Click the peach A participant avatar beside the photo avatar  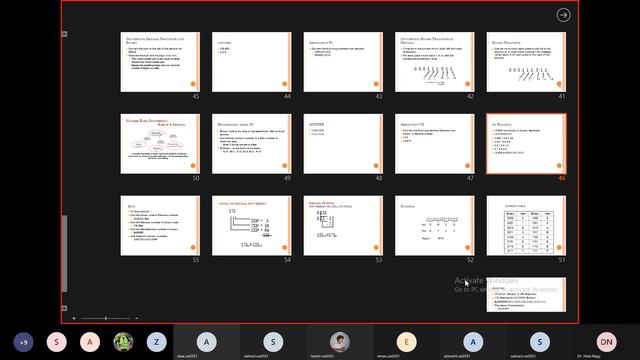(x=90, y=342)
